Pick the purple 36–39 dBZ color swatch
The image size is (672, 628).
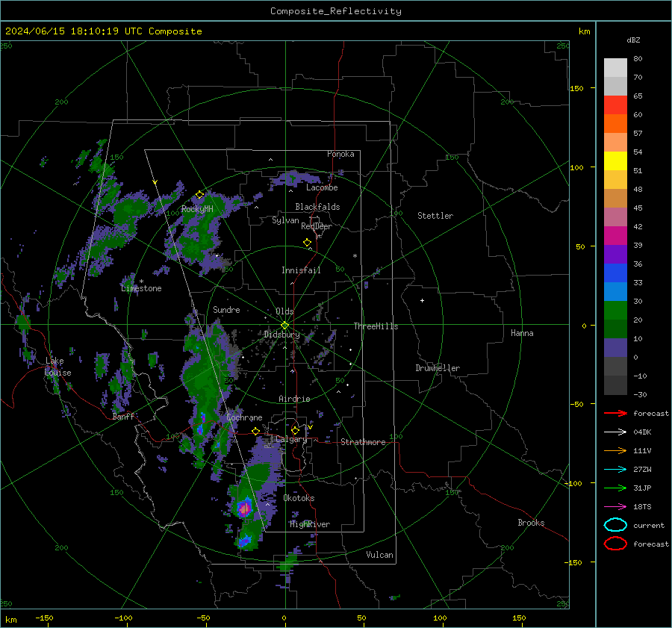[x=615, y=255]
